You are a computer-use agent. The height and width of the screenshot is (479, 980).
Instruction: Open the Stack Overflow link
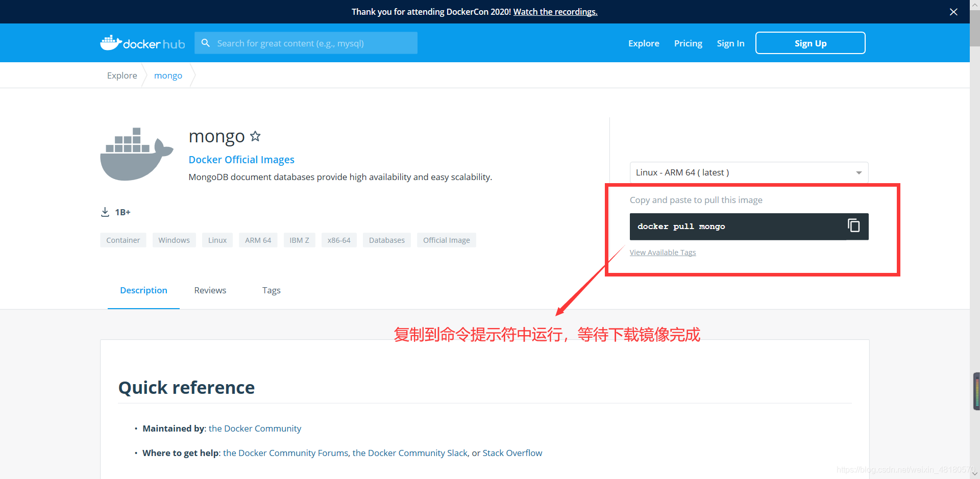[512, 453]
